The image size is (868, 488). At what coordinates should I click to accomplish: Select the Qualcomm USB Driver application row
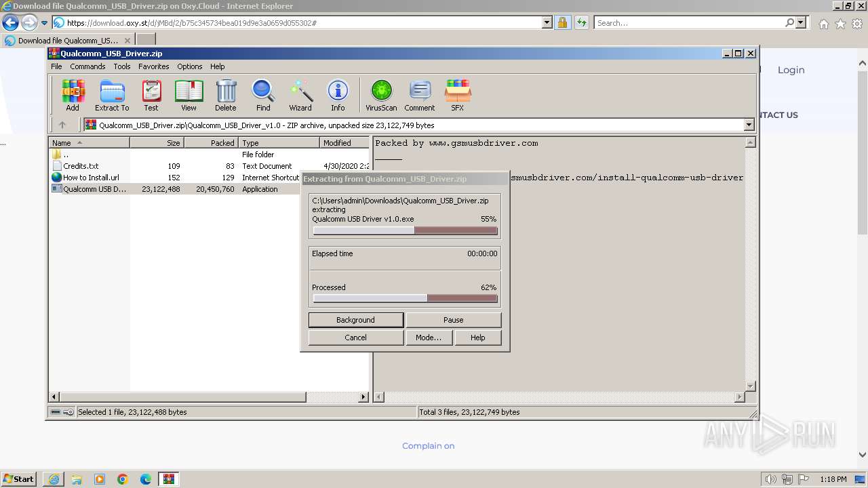210,189
